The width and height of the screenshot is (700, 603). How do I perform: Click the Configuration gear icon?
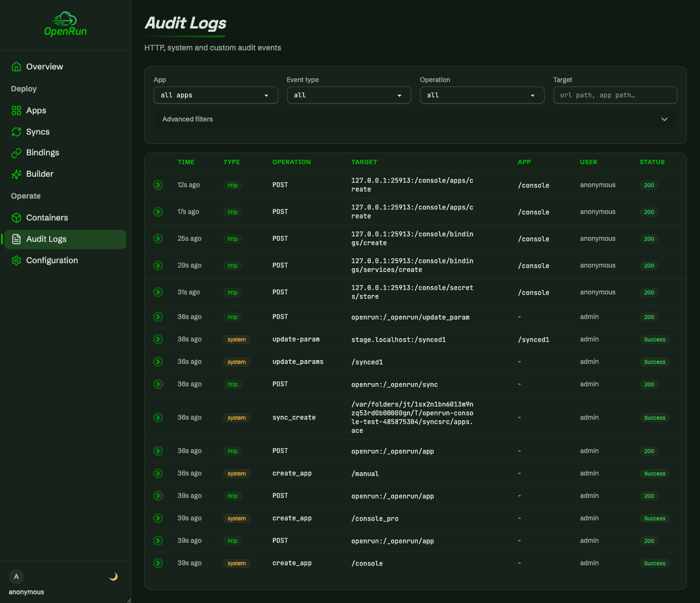(16, 260)
